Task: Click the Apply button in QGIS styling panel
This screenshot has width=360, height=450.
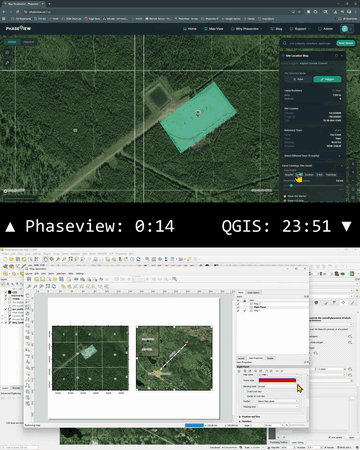Action: [x=351, y=437]
